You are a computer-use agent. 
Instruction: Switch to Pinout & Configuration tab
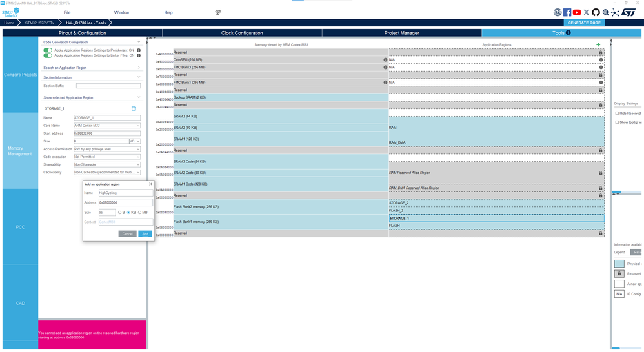[82, 33]
